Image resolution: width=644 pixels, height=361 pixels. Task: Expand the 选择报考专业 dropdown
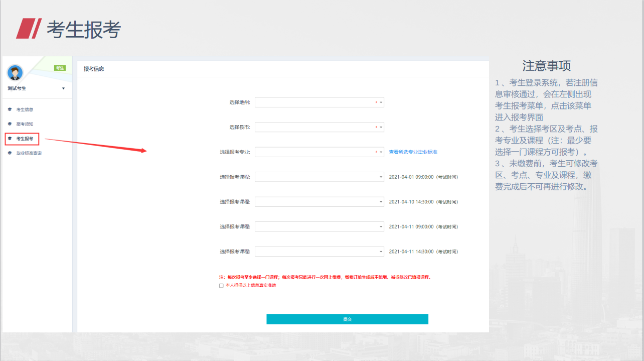[319, 152]
